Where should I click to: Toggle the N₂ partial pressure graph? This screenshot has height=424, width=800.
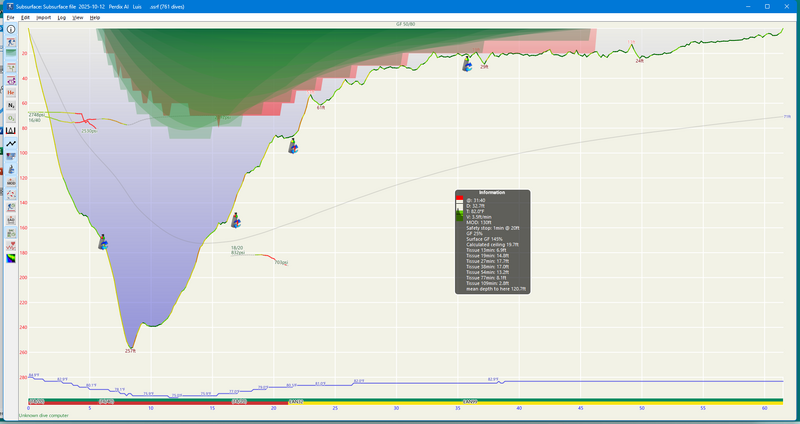pos(11,105)
